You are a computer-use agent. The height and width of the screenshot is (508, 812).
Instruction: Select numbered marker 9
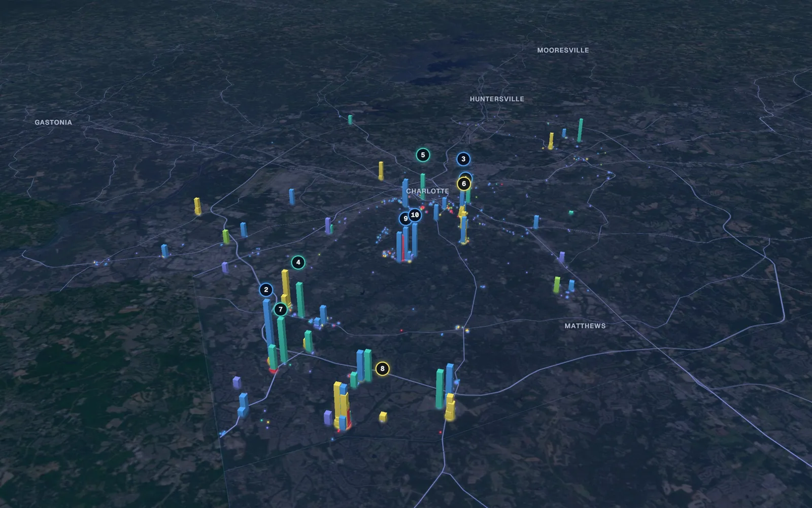click(x=405, y=218)
